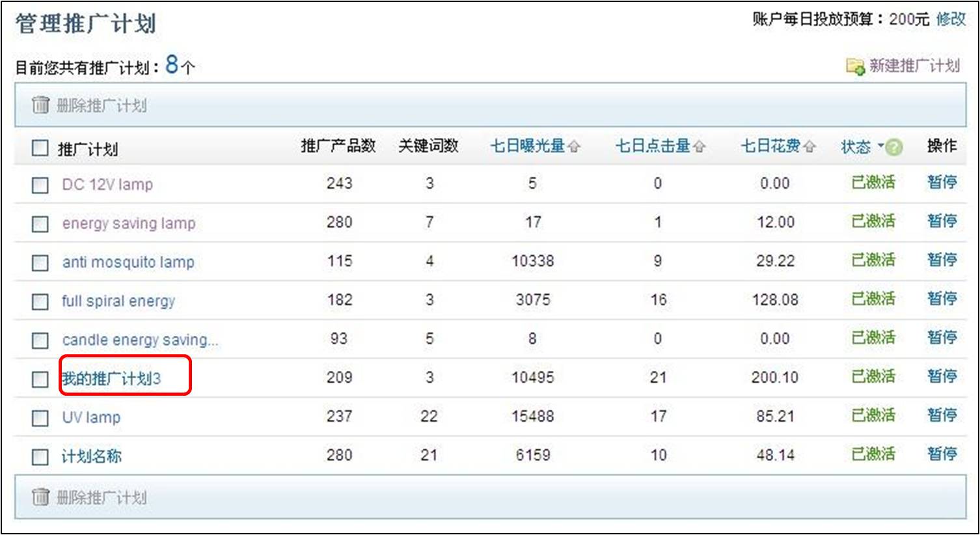The height and width of the screenshot is (535, 980).
Task: Click the status column help question icon
Action: tap(895, 148)
